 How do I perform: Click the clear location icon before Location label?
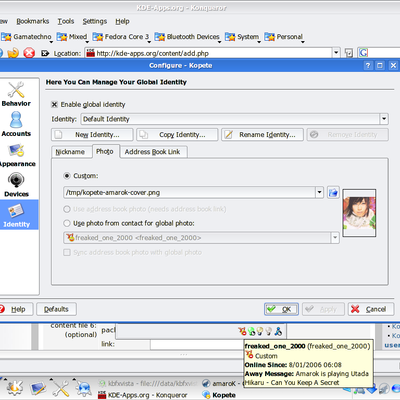click(x=45, y=53)
